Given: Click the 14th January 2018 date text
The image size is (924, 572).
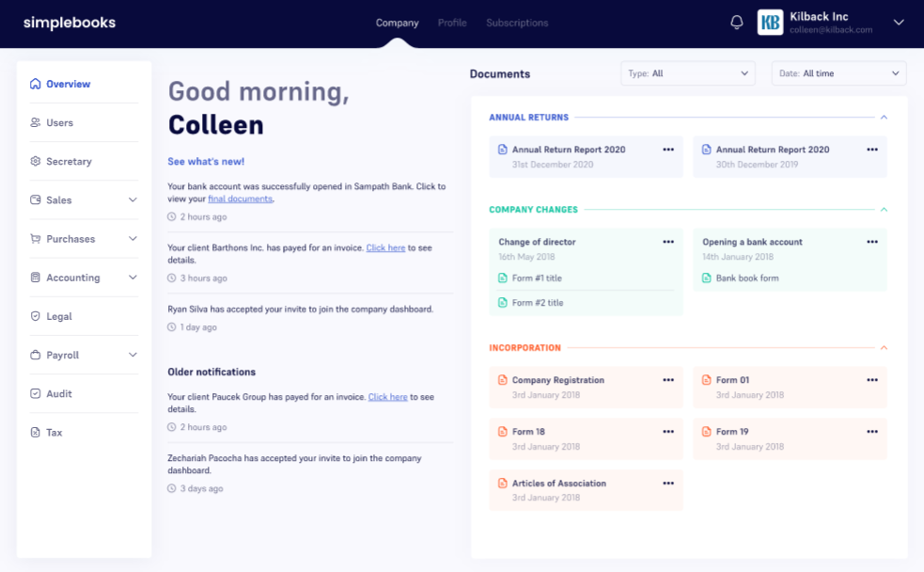Looking at the screenshot, I should pos(738,257).
